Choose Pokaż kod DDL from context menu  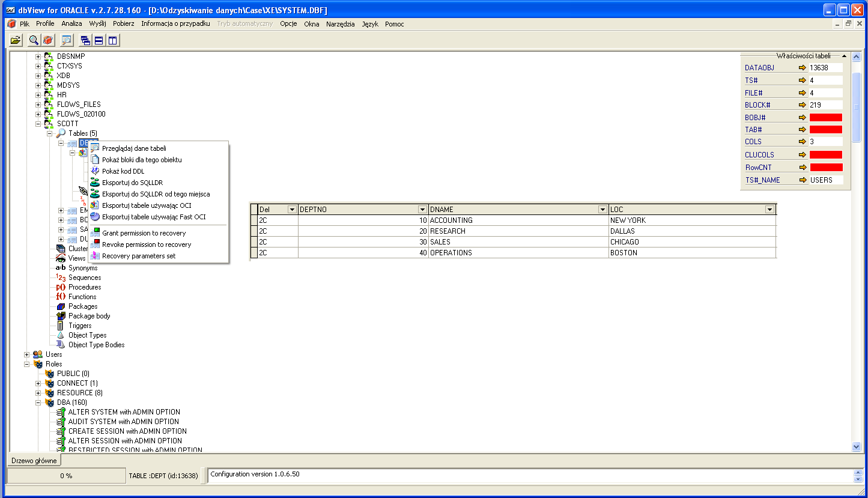(x=123, y=171)
